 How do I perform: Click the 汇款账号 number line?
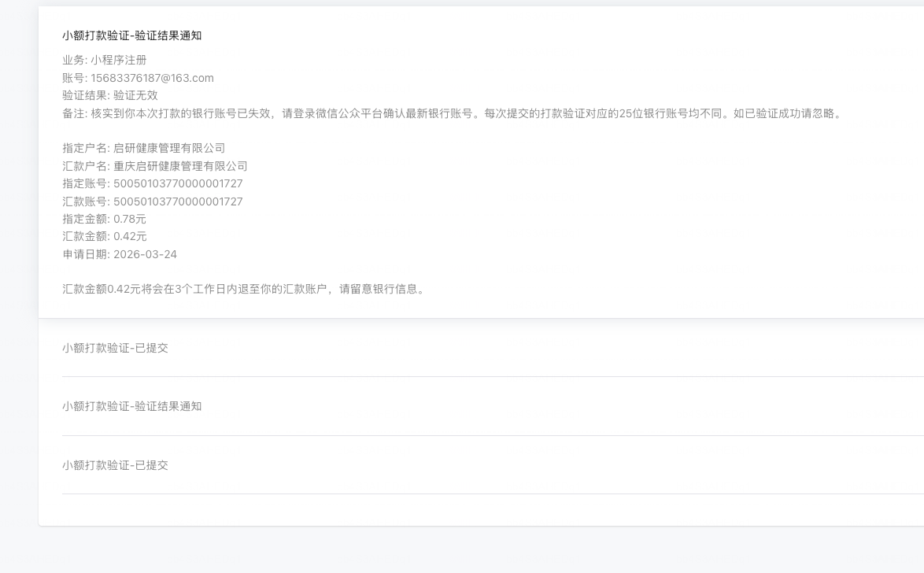(x=153, y=201)
